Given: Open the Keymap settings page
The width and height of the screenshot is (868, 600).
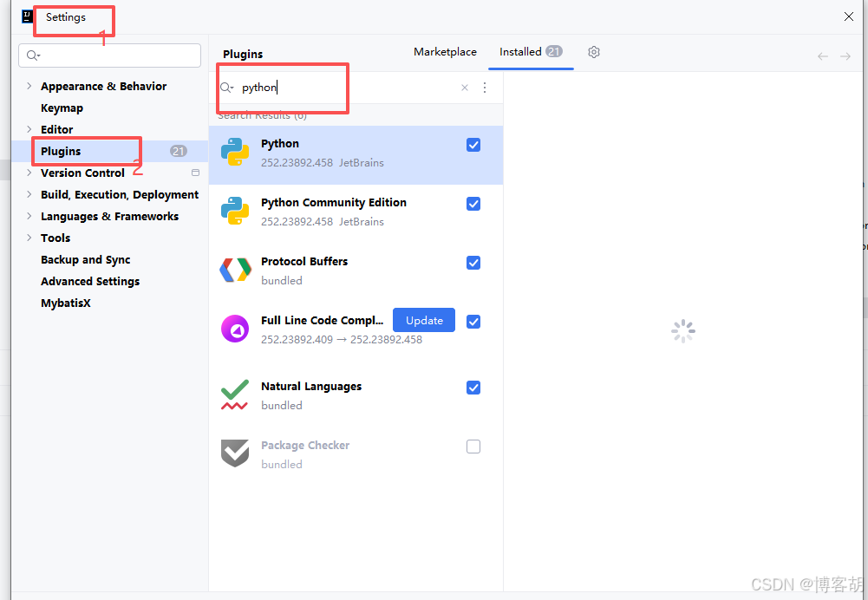Looking at the screenshot, I should pyautogui.click(x=62, y=108).
